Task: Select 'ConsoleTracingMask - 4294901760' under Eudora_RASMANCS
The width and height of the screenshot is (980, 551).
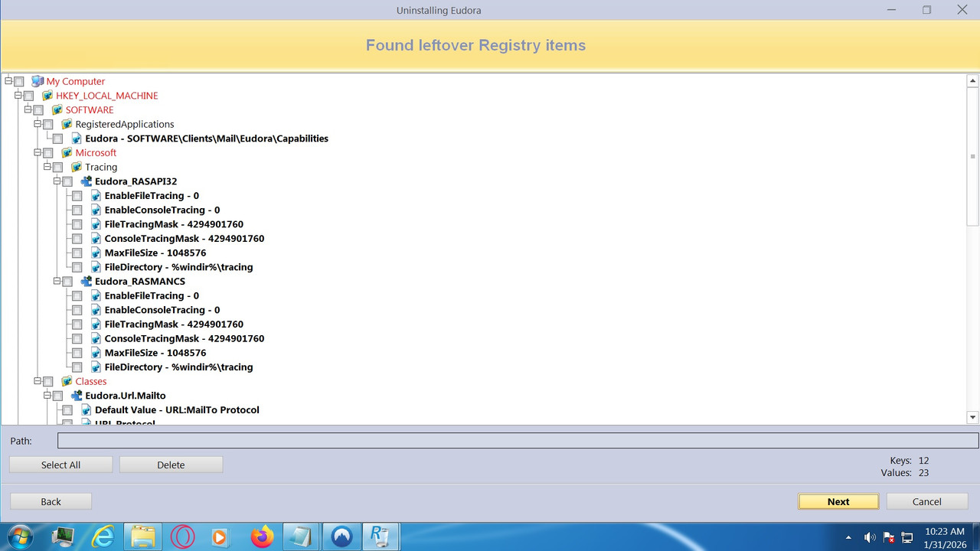Action: pyautogui.click(x=185, y=338)
